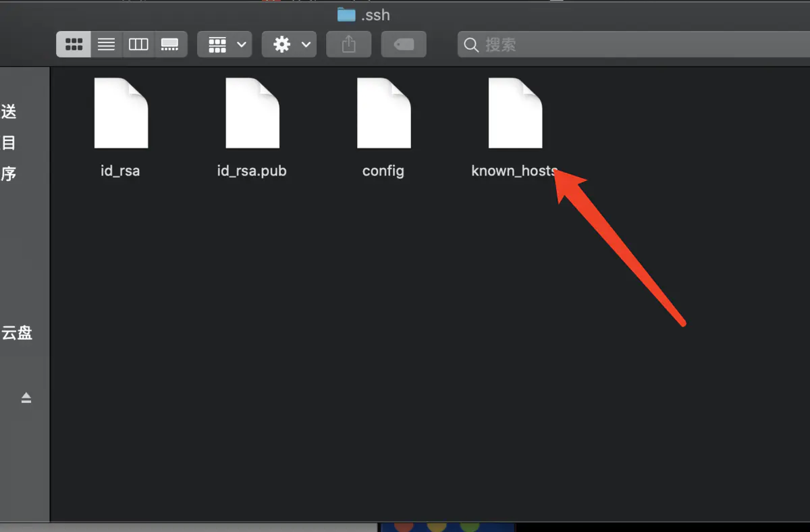Select the known_hosts file icon
The image size is (810, 532).
tap(515, 113)
